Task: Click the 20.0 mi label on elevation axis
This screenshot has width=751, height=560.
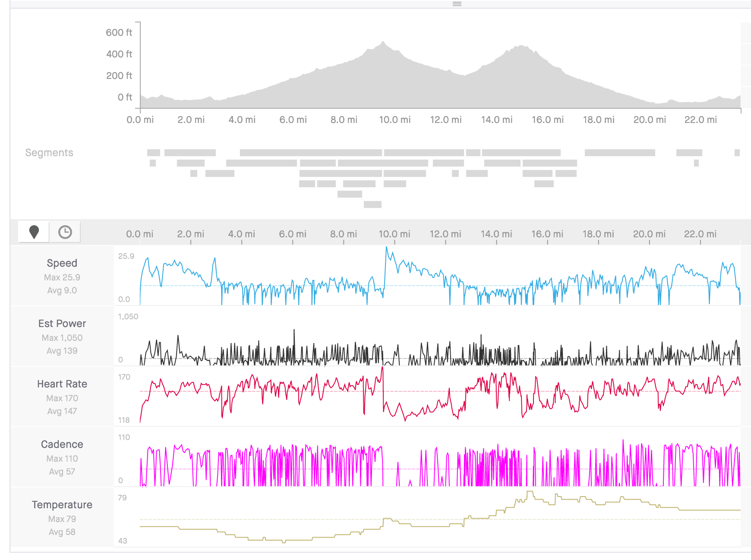Action: pyautogui.click(x=650, y=120)
